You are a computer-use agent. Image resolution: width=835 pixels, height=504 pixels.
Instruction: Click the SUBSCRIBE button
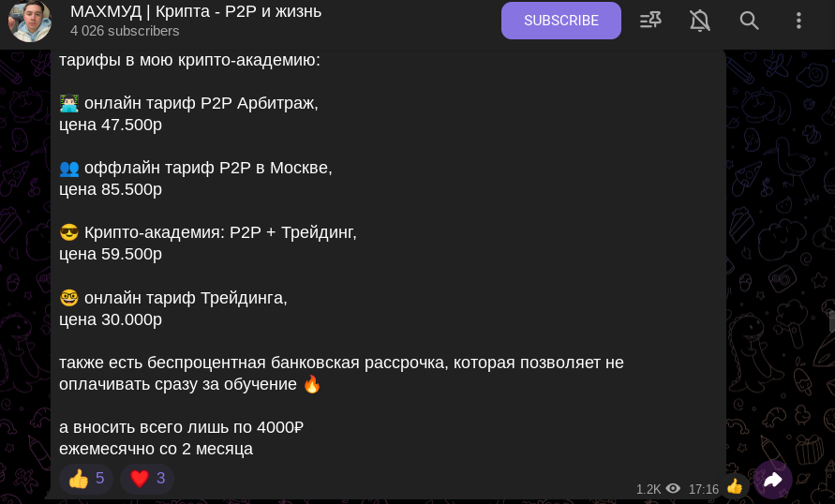point(560,21)
